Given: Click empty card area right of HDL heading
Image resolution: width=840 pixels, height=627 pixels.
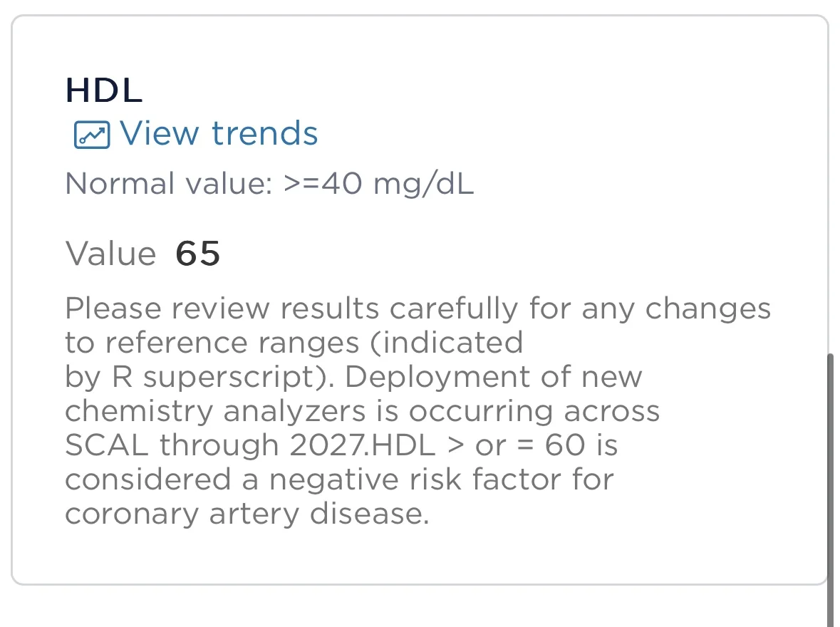Looking at the screenshot, I should point(499,90).
